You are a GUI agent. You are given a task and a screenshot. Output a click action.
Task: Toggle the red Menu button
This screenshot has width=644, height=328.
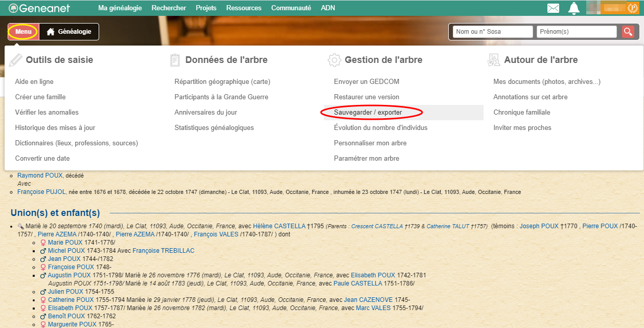24,32
